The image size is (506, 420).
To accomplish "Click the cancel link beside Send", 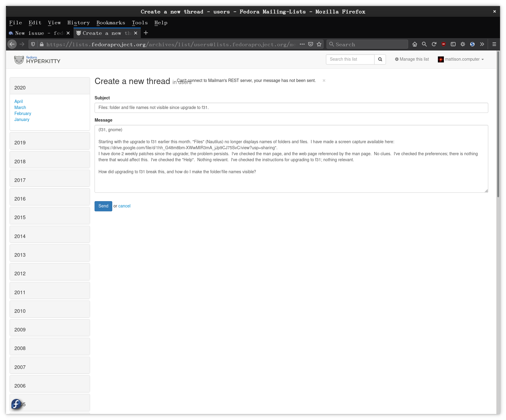I will (124, 206).
